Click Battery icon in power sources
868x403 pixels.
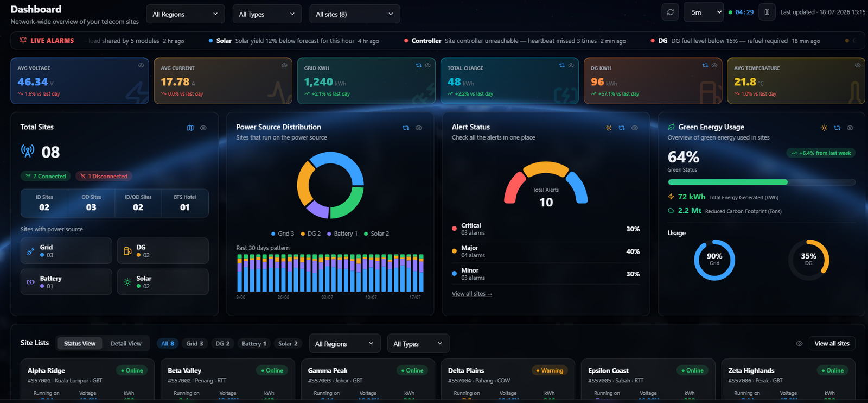tap(31, 282)
